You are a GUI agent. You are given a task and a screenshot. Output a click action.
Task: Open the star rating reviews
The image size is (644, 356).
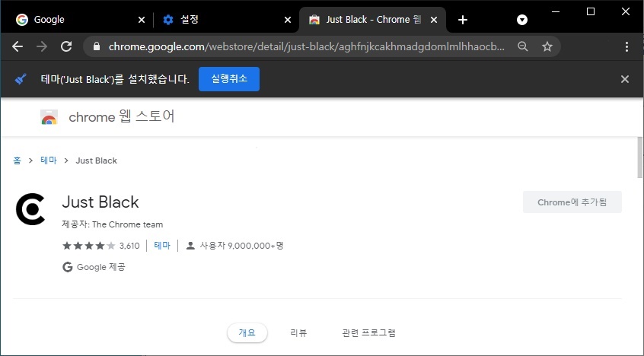89,246
